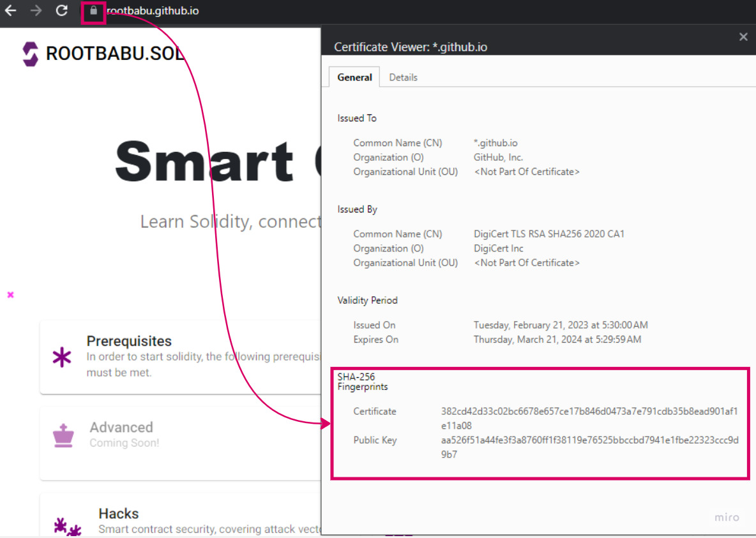
Task: Select the General tab
Action: [354, 77]
